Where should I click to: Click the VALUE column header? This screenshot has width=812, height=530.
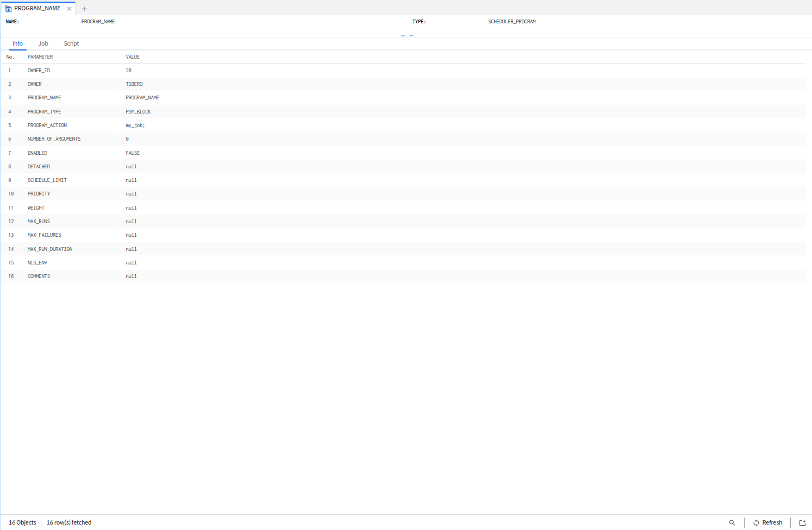[x=133, y=57]
